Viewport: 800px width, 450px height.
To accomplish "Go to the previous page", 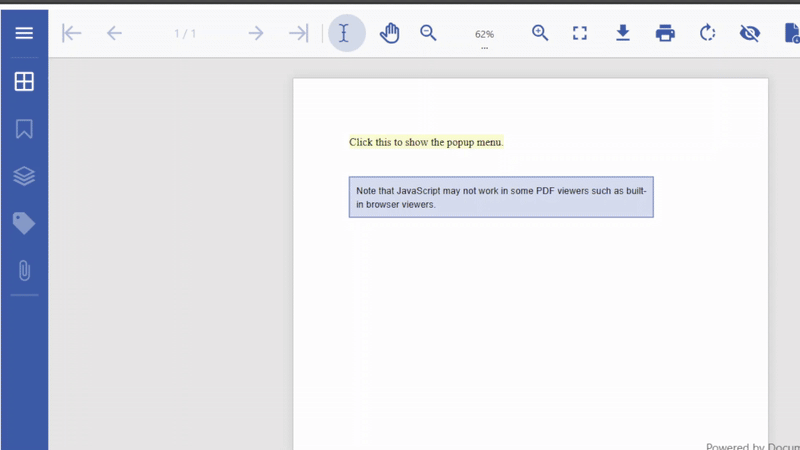I will point(114,33).
